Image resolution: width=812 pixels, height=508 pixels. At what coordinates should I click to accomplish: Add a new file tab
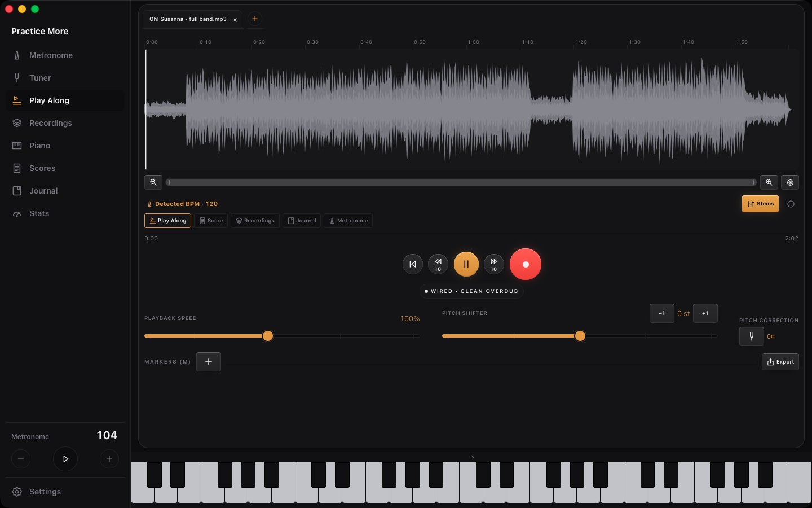(255, 19)
